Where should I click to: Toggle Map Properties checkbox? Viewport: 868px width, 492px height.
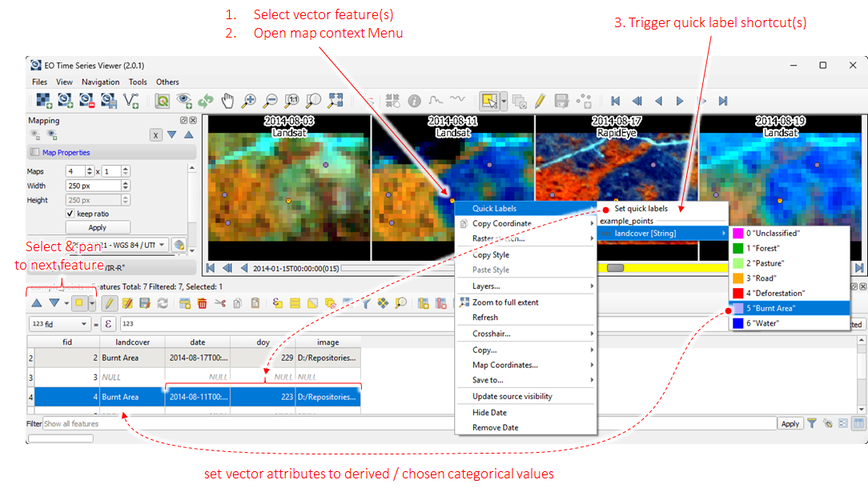pos(35,152)
